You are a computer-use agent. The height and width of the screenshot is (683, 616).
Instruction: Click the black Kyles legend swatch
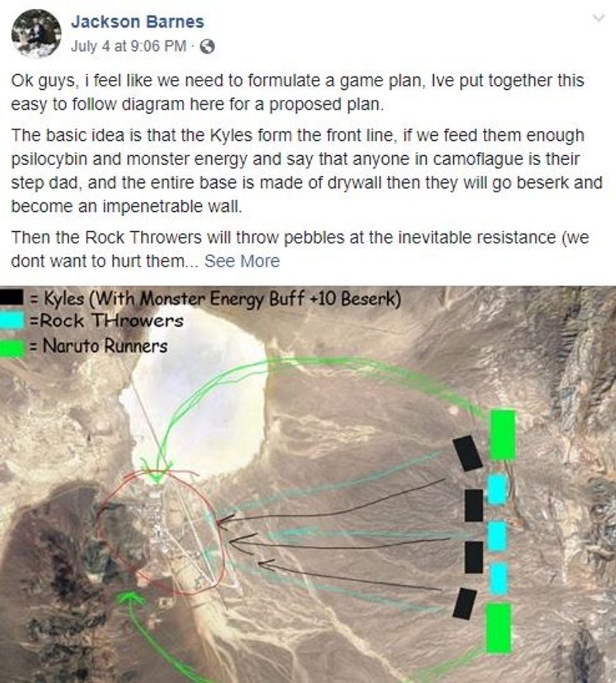pyautogui.click(x=12, y=297)
